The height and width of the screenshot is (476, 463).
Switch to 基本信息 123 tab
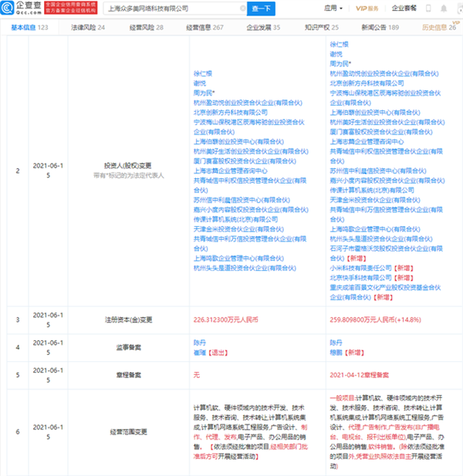tap(29, 27)
